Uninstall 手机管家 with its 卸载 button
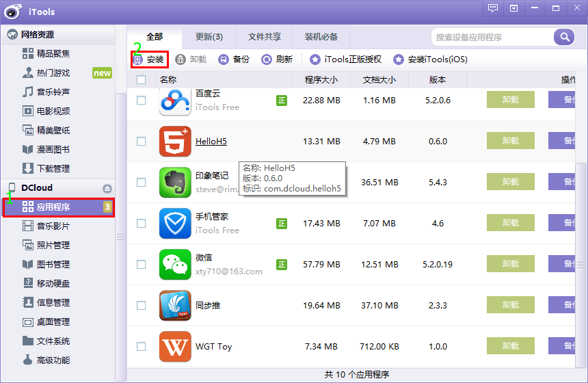 (x=511, y=223)
